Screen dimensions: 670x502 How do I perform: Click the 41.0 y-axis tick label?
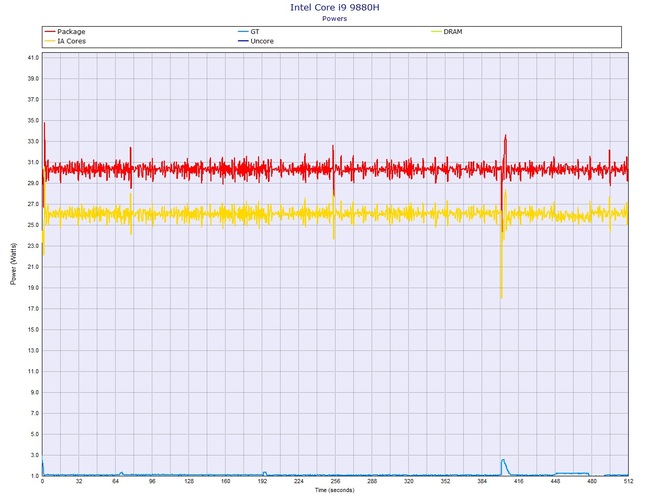33,58
